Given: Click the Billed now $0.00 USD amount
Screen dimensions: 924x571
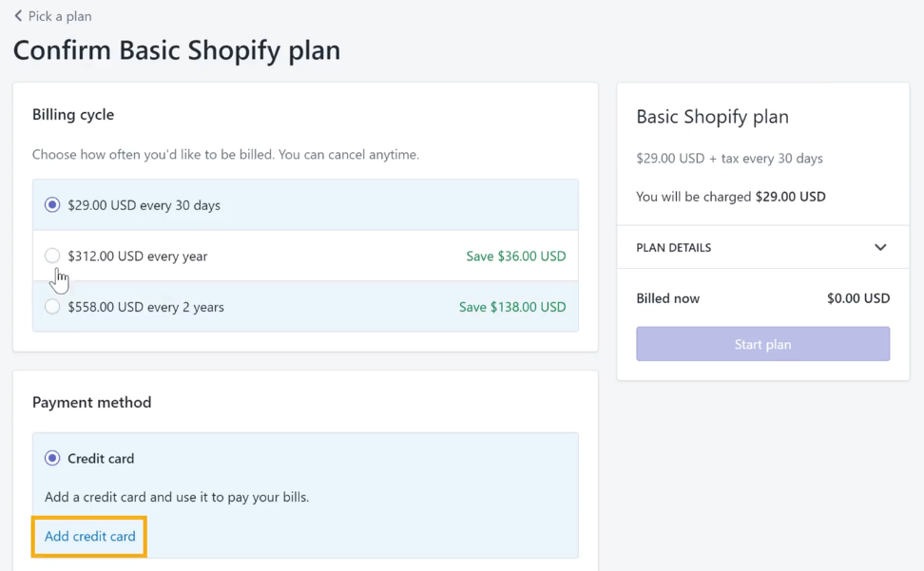Looking at the screenshot, I should [x=857, y=298].
